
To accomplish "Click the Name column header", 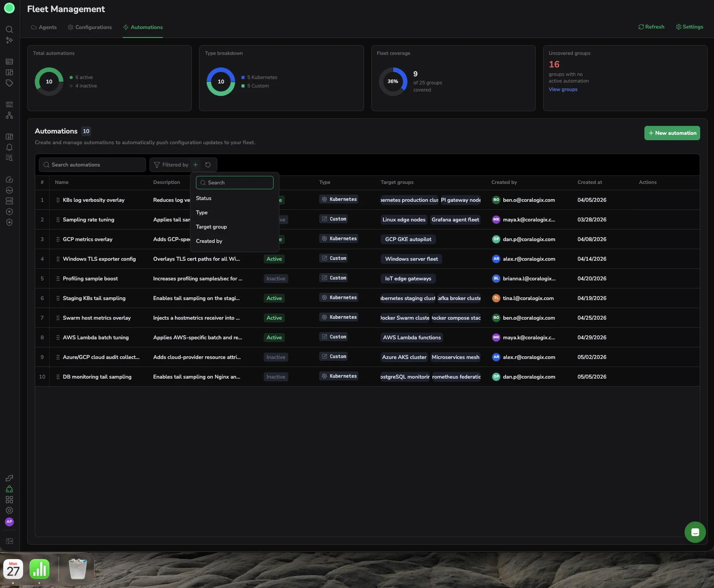I will [62, 182].
